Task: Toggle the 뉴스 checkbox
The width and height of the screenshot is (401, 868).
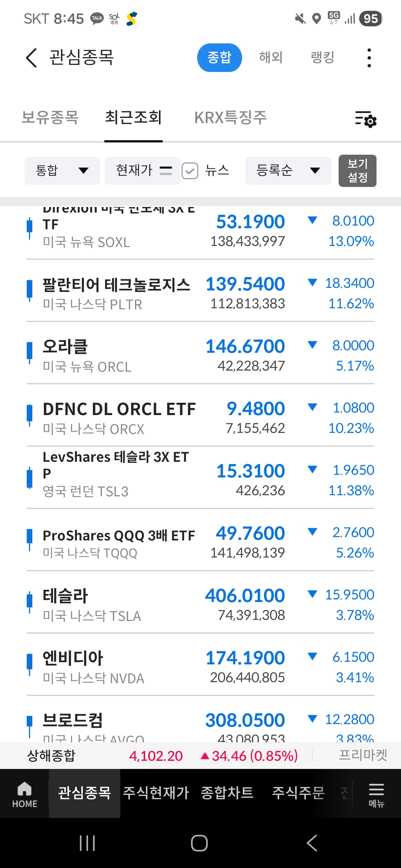Action: coord(190,171)
